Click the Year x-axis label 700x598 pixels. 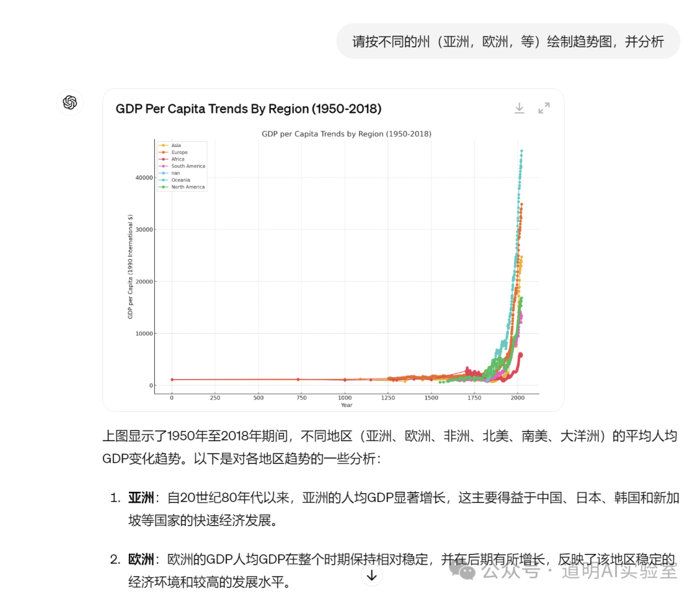(x=347, y=406)
